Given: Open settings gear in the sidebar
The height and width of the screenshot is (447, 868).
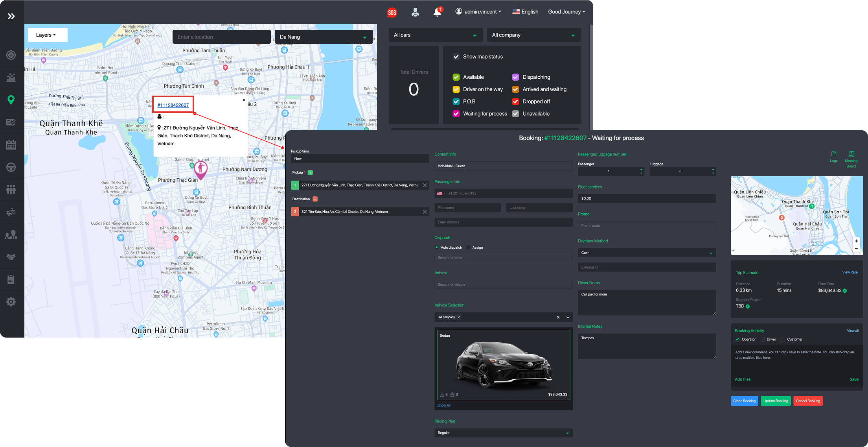Looking at the screenshot, I should click(x=11, y=302).
